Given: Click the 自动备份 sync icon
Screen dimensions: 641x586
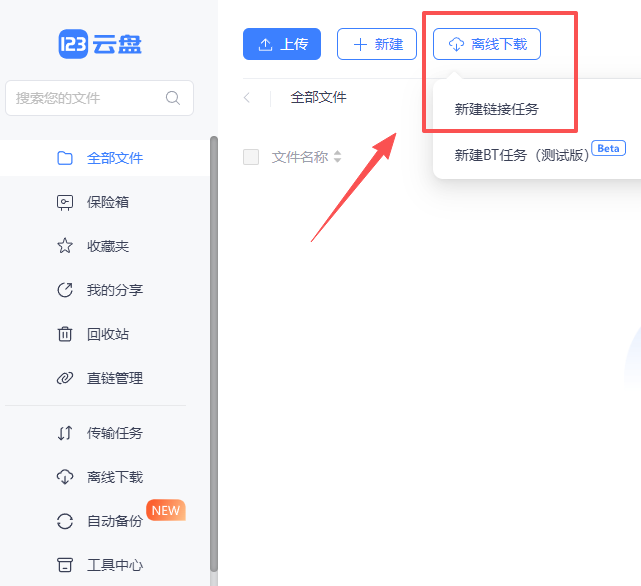Looking at the screenshot, I should tap(65, 521).
